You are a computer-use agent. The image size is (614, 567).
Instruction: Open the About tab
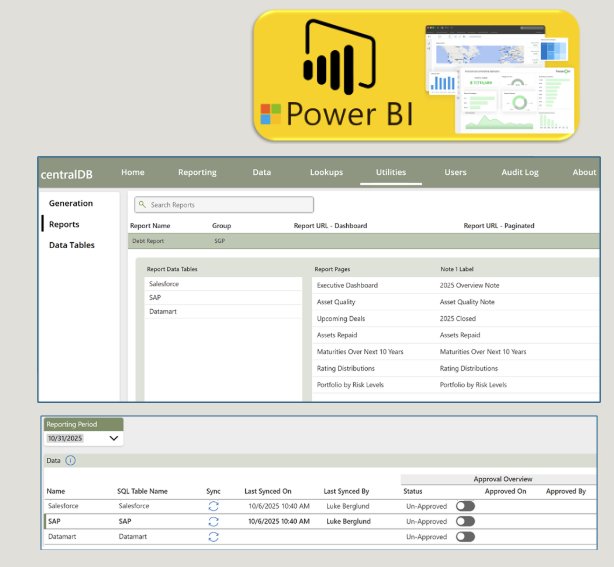pos(584,172)
